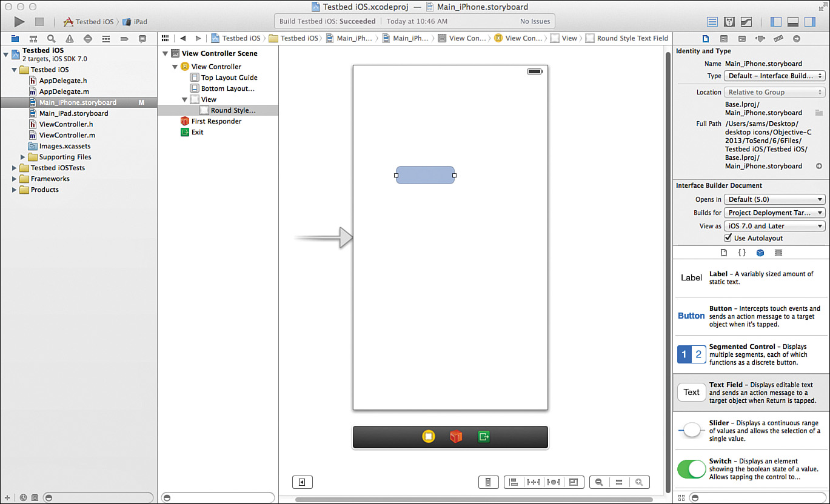Select ViewController.m file

click(x=67, y=135)
